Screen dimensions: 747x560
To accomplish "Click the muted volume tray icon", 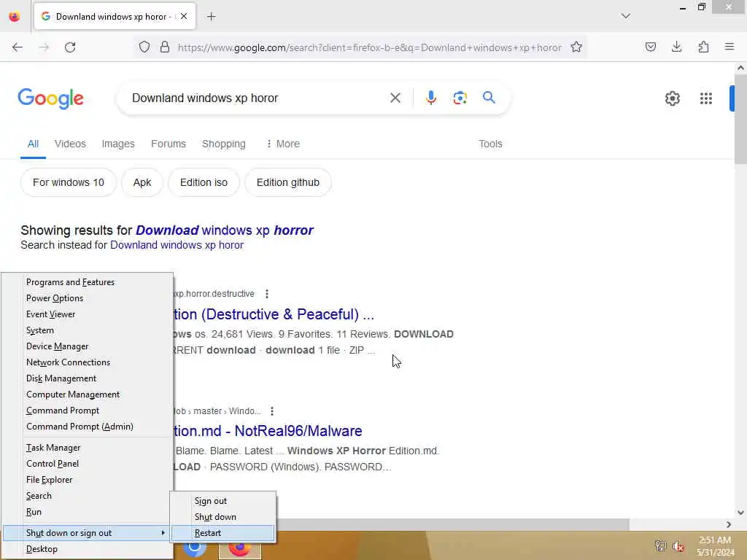I will tap(678, 546).
